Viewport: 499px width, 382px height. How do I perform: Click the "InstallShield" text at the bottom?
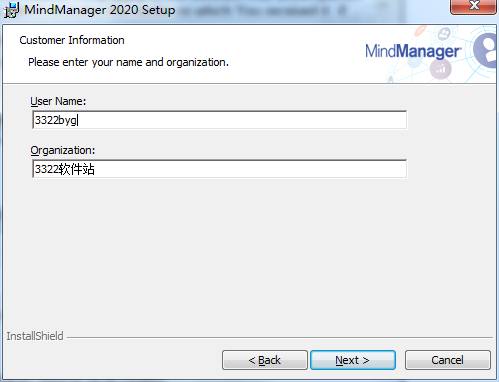[35, 336]
